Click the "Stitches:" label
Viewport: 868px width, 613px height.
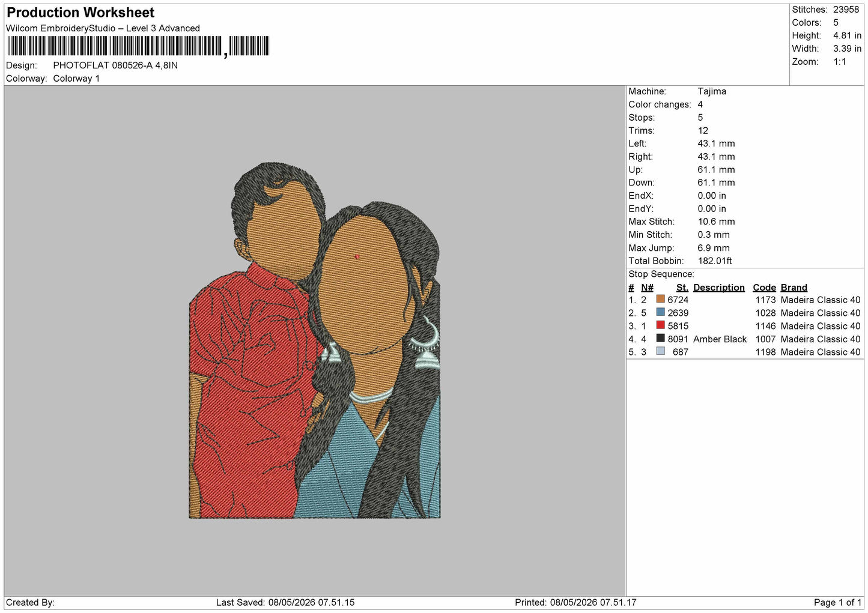click(810, 10)
